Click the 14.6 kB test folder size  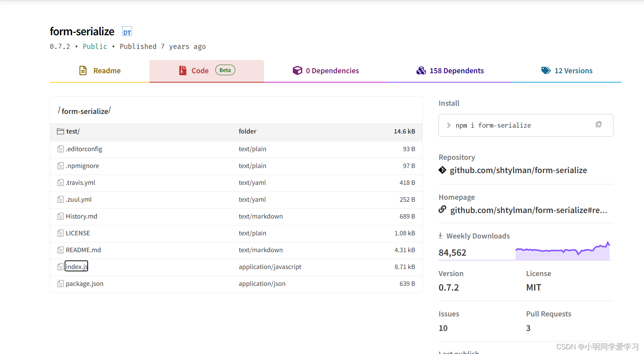tap(404, 132)
